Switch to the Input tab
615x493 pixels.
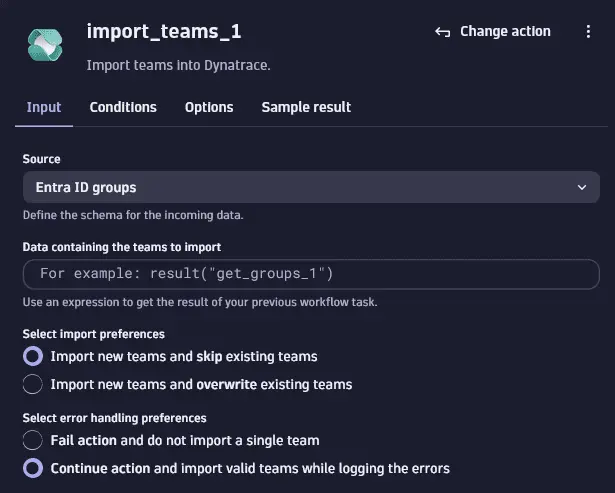[x=44, y=107]
